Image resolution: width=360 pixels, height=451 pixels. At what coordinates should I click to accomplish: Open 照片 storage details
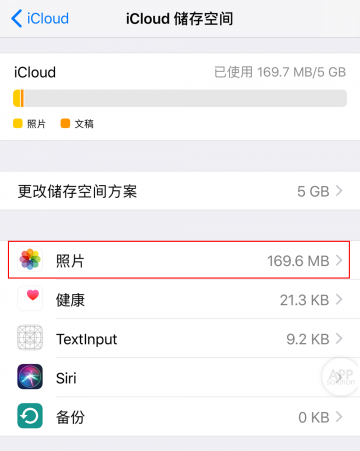coord(179,260)
